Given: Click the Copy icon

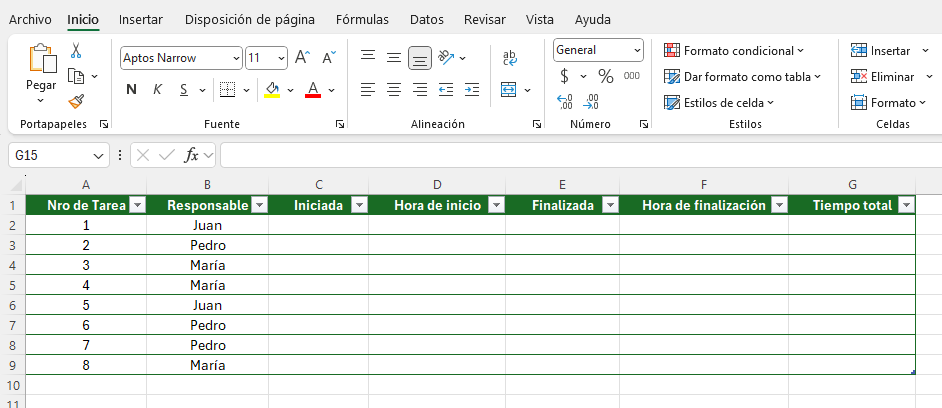Looking at the screenshot, I should click(x=76, y=76).
